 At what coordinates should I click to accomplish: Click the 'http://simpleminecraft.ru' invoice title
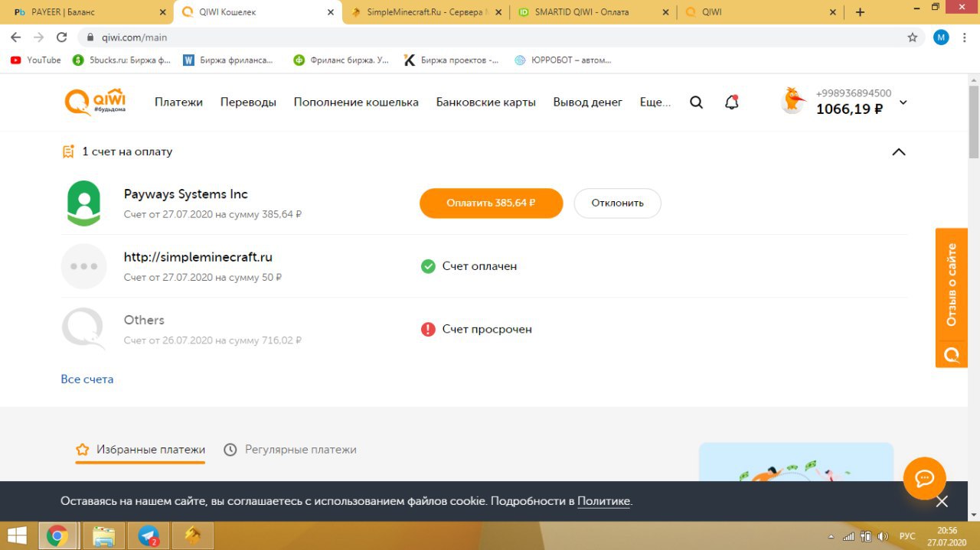[x=198, y=257]
